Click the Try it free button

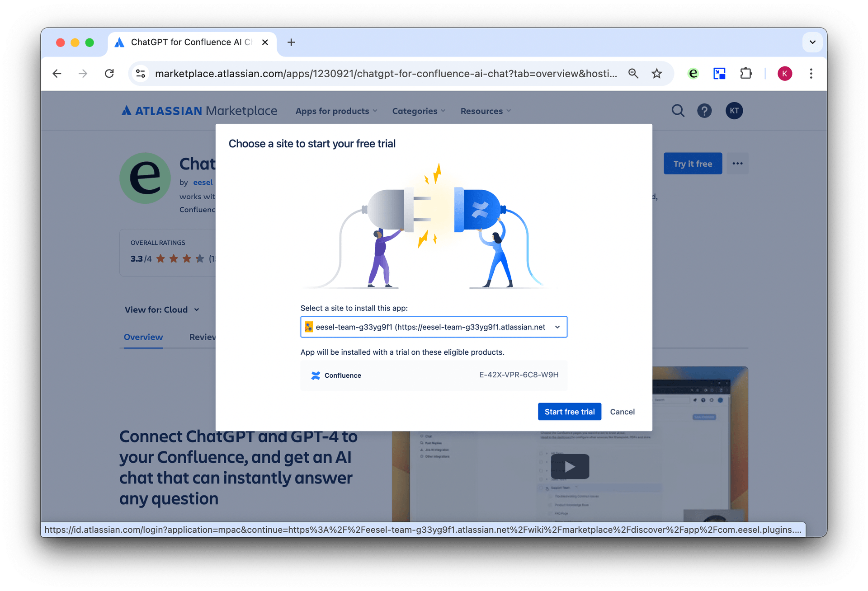pos(693,164)
